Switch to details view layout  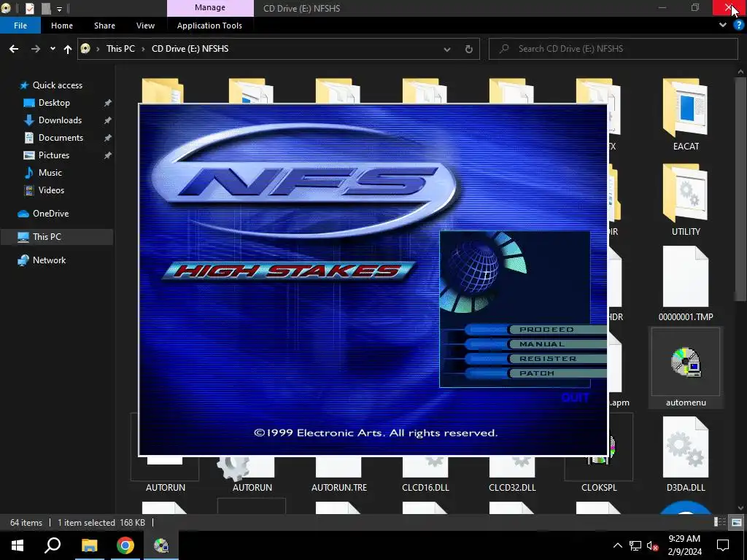[x=720, y=522]
